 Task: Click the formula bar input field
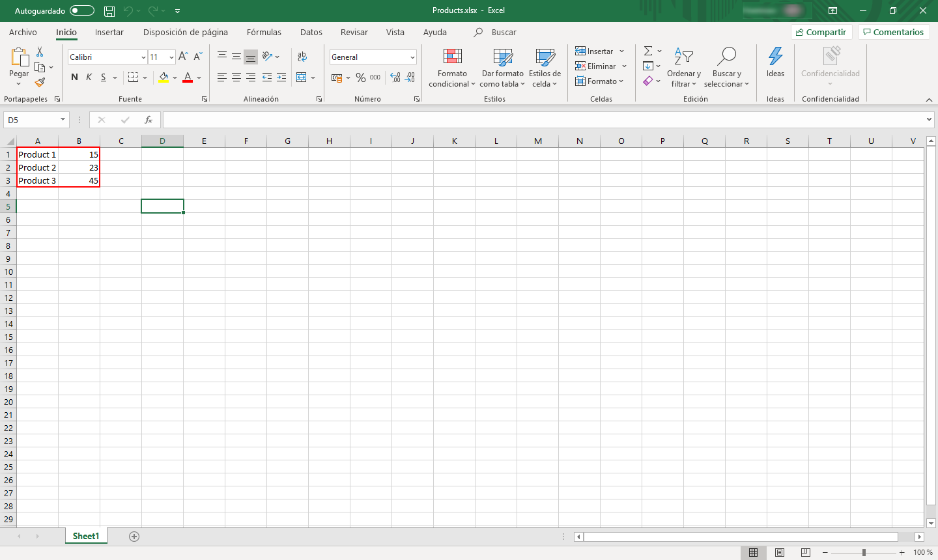coord(545,120)
